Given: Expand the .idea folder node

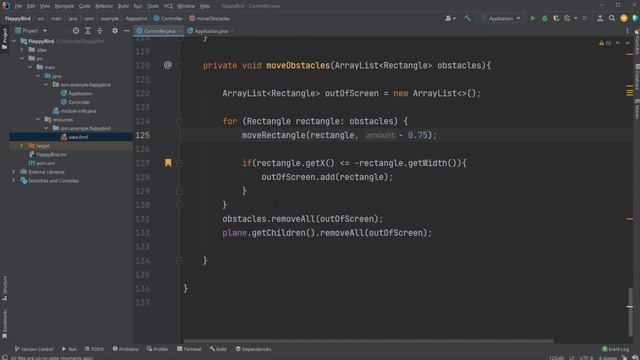Looking at the screenshot, I should point(22,50).
